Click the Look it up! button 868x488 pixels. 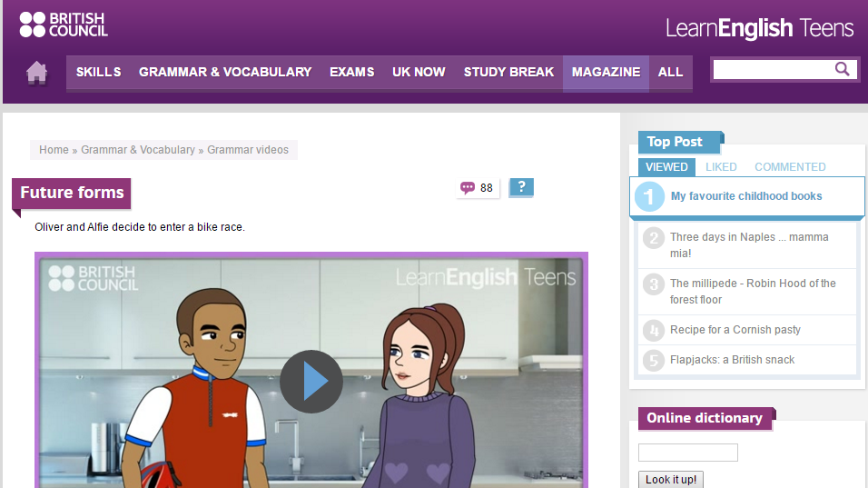click(671, 480)
